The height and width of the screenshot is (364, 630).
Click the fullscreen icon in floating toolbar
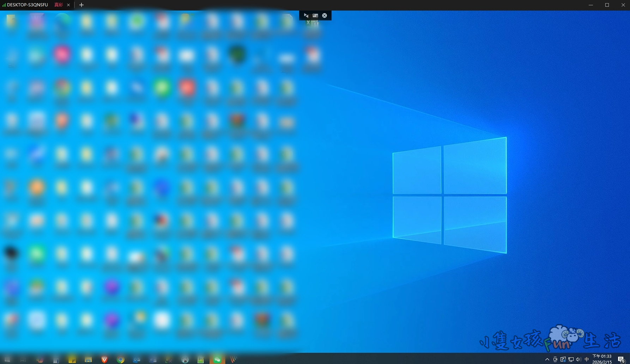pos(315,16)
